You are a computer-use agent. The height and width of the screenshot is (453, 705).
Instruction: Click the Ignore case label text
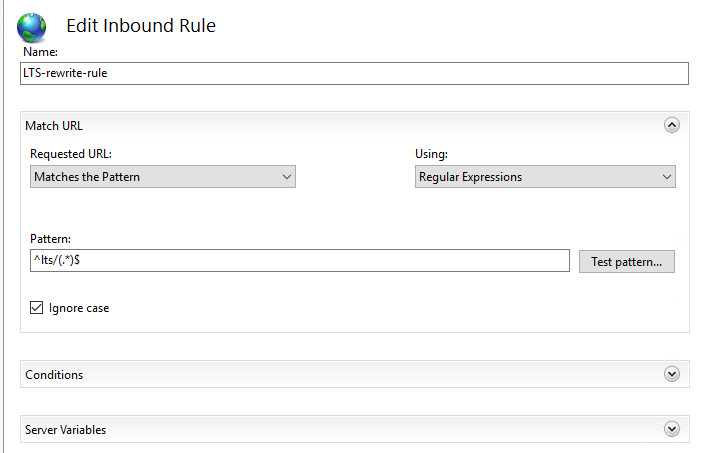(x=79, y=308)
